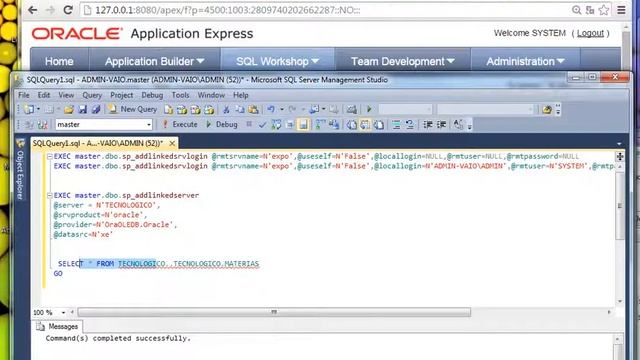This screenshot has width=640, height=360.
Task: Open the Debug menu
Action: pyautogui.click(x=152, y=95)
